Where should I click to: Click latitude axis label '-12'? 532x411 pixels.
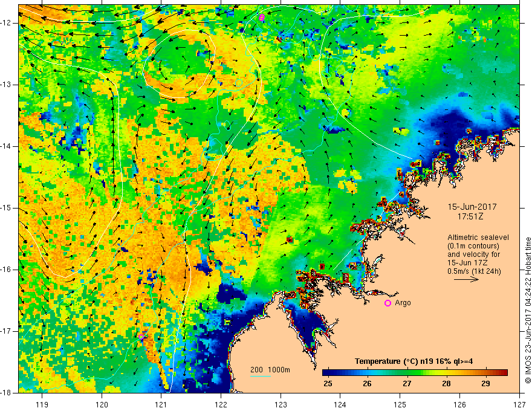tap(6, 23)
